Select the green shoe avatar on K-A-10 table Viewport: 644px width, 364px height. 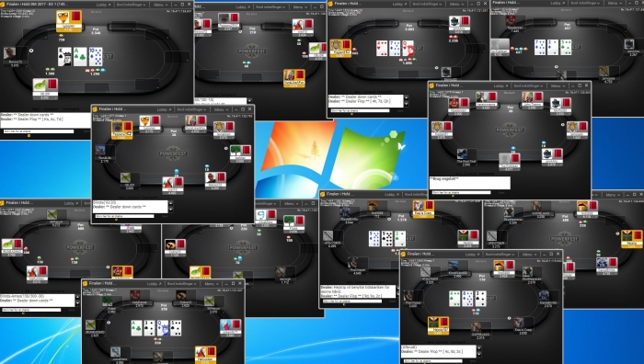click(40, 85)
